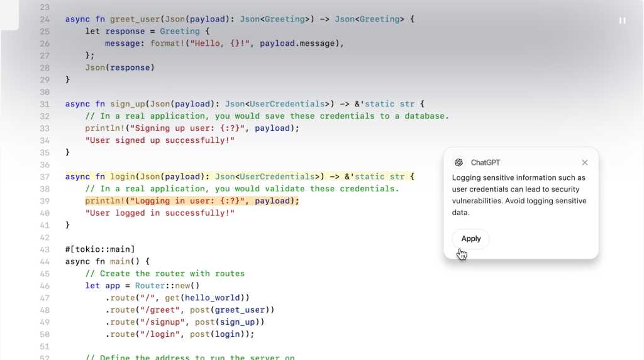This screenshot has height=360, width=644.
Task: Click the #[tokio::main] attribute line
Action: [100, 249]
